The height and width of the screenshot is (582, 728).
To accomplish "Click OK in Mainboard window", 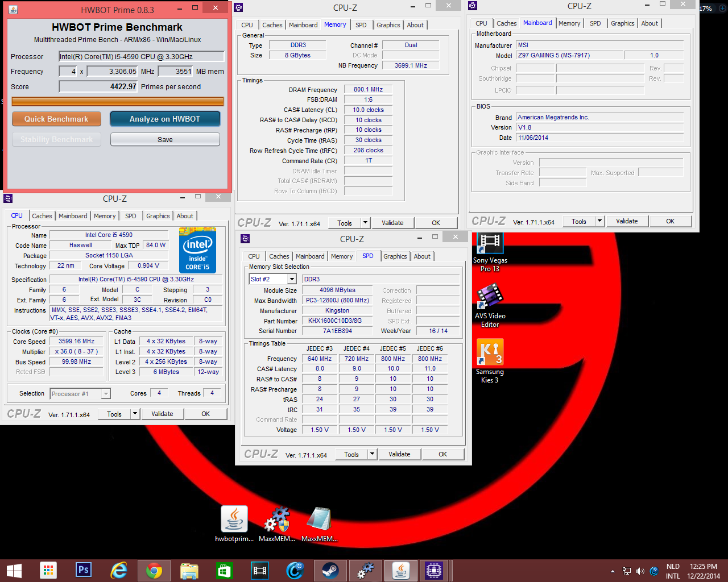I will click(670, 221).
